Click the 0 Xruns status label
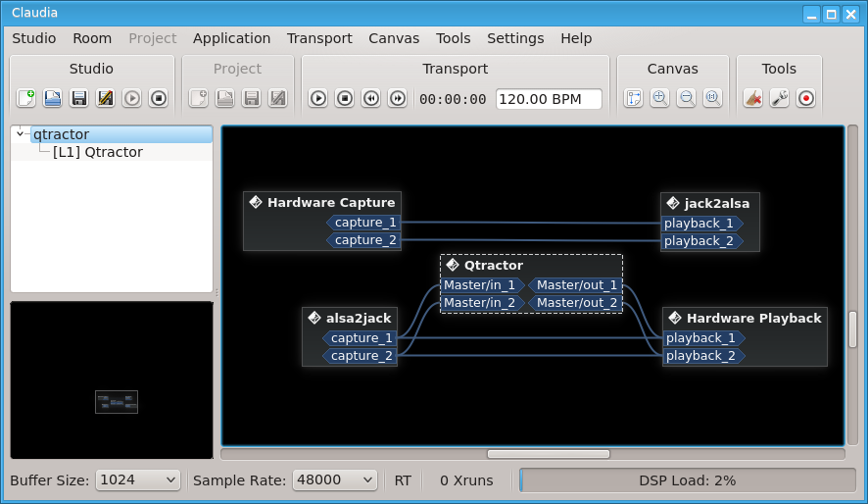This screenshot has width=868, height=504. [x=466, y=480]
